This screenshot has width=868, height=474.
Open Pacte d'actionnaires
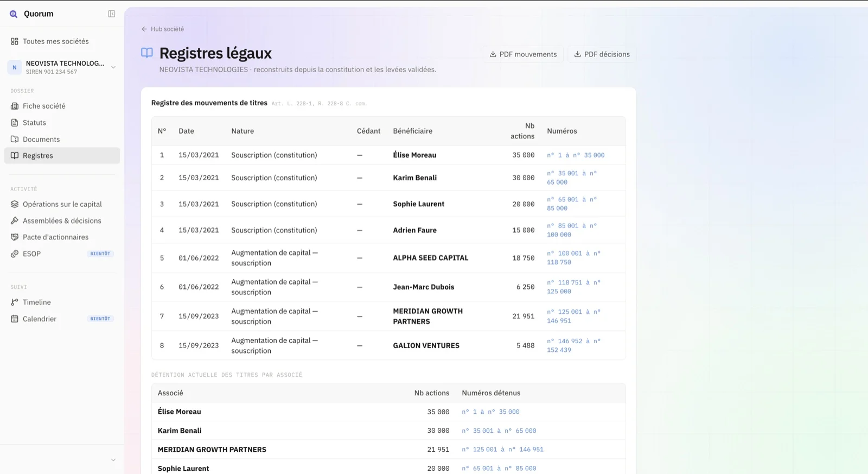[x=62, y=237]
